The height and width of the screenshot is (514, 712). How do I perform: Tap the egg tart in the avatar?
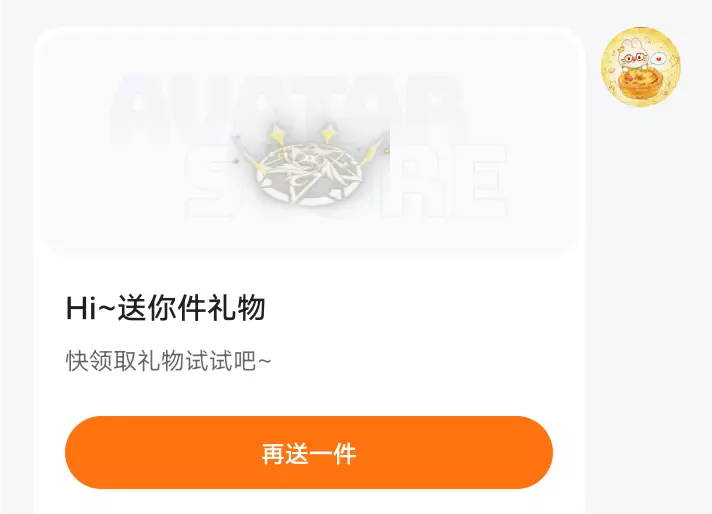click(x=640, y=84)
